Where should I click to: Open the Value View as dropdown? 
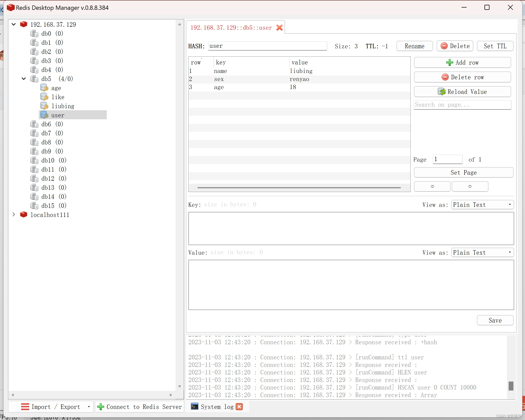click(482, 252)
